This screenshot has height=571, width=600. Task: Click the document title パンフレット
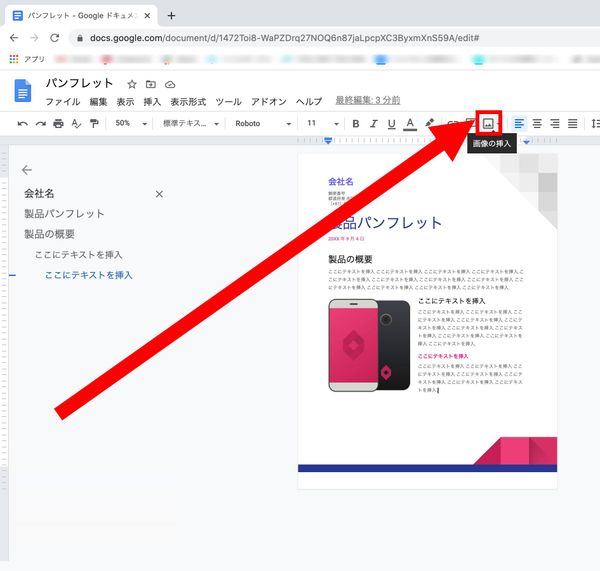tap(79, 83)
